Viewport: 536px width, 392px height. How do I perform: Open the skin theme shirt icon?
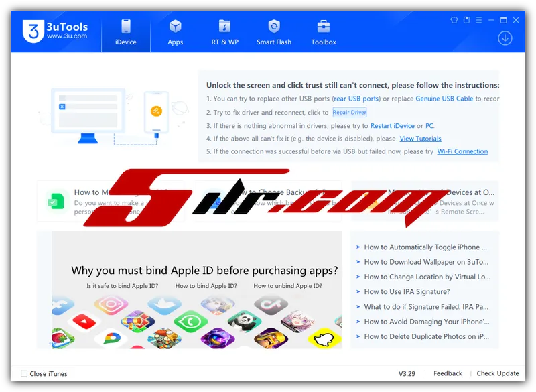click(x=454, y=20)
